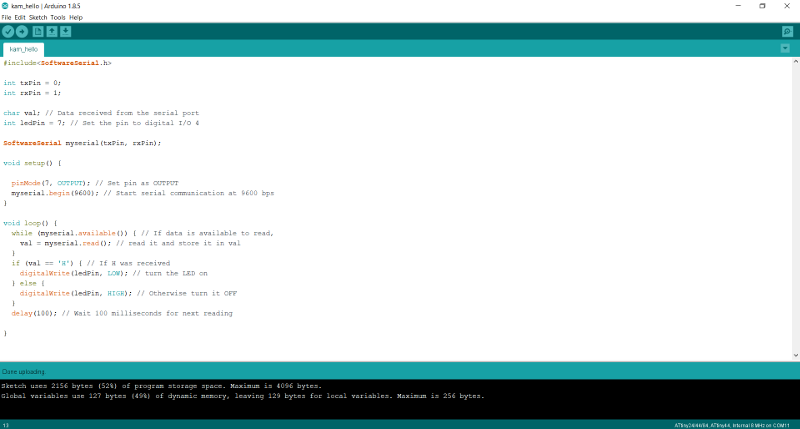The height and width of the screenshot is (429, 800).
Task: Click the Verify sketch checkmark icon
Action: 8,32
